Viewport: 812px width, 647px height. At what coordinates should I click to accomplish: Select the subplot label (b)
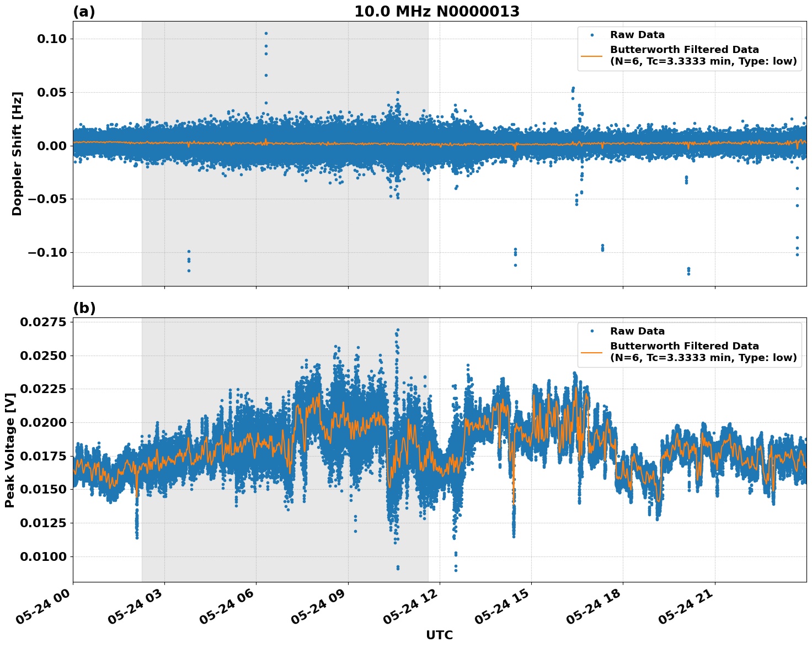[x=84, y=308]
